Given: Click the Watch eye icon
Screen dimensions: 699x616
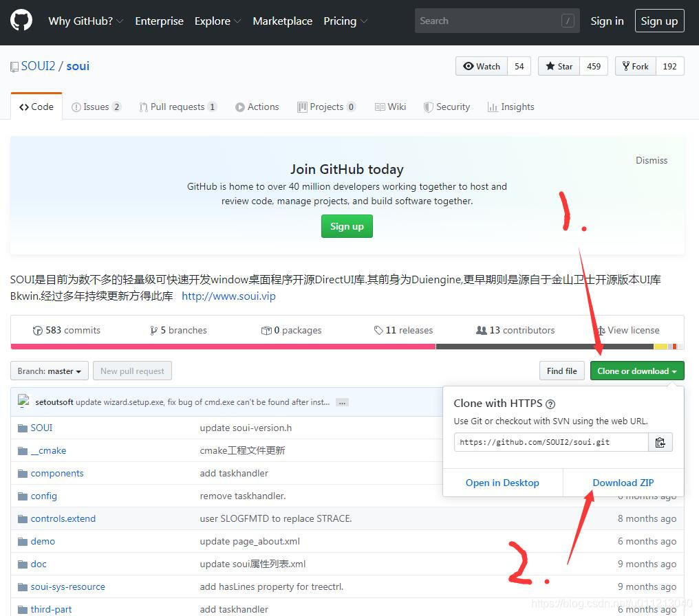Looking at the screenshot, I should point(469,66).
